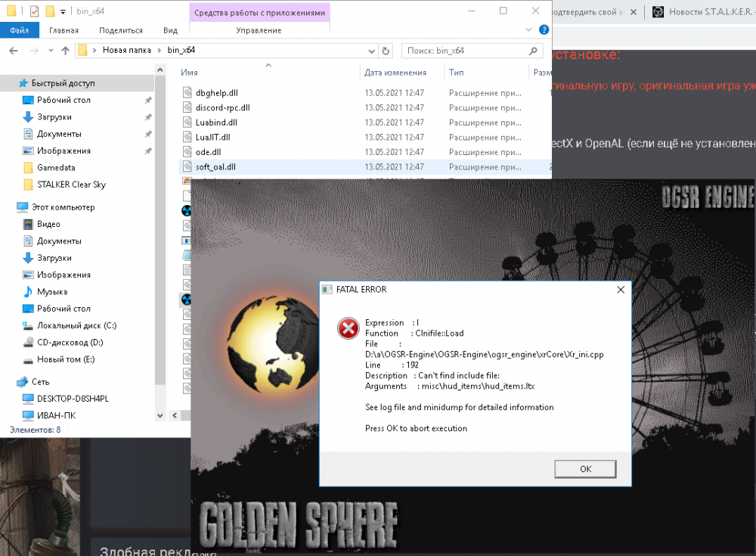
Task: Unpin Загрузки via its pin icon
Action: coord(148,116)
